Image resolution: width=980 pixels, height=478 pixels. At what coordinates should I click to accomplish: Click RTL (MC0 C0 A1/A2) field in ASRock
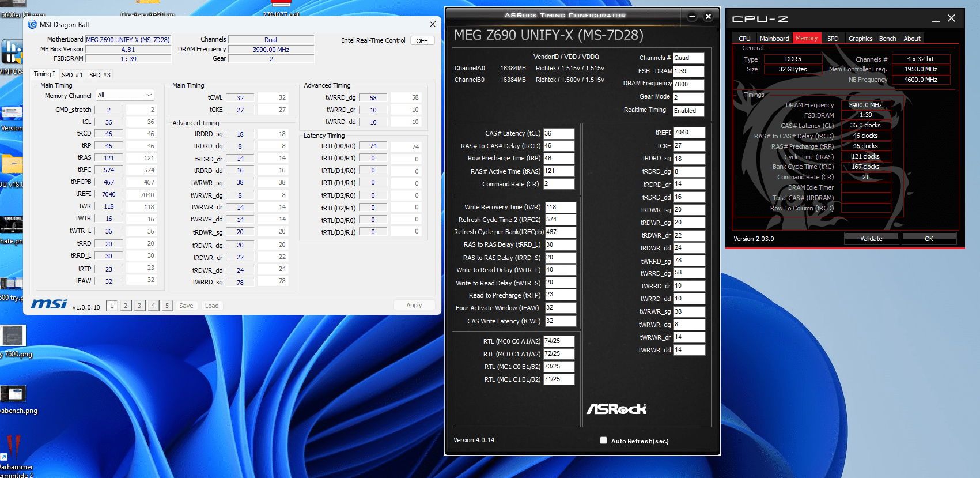point(559,341)
